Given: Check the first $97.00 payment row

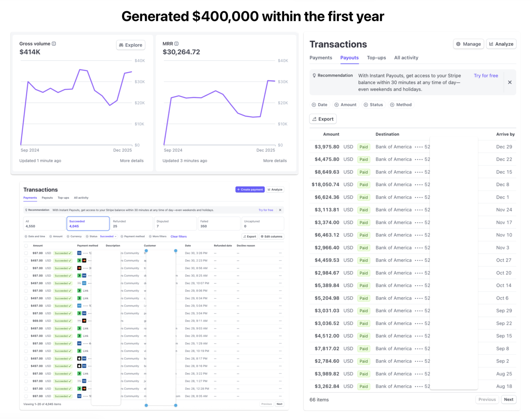Looking at the screenshot, I should click(x=26, y=253).
